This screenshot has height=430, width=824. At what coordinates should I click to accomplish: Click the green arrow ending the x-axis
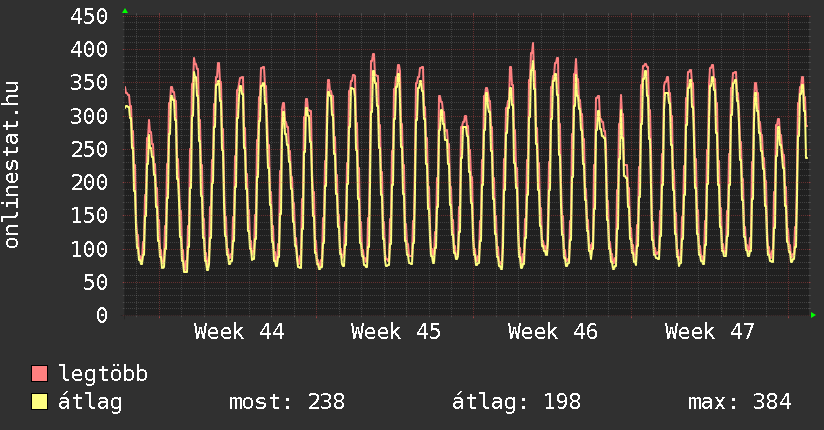tap(814, 315)
